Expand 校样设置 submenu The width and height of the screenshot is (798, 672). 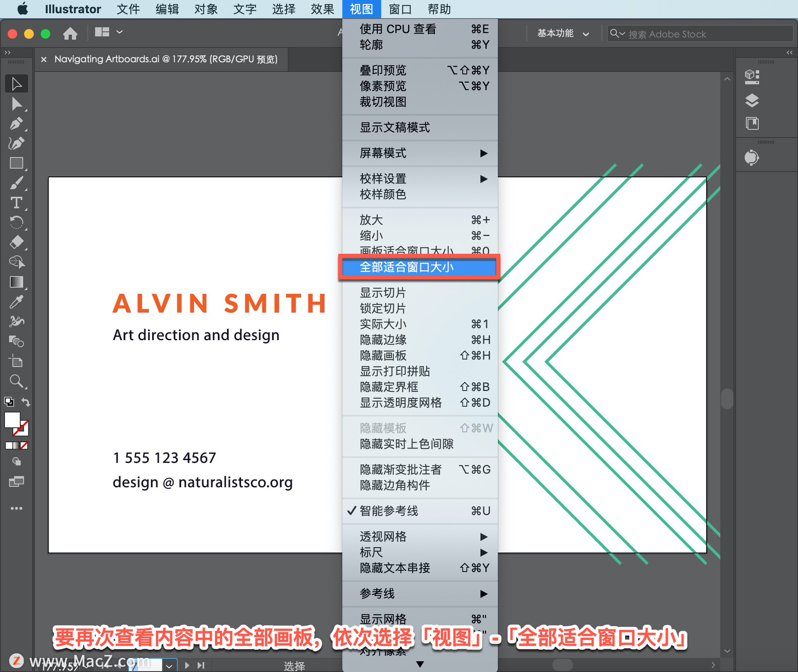(420, 179)
